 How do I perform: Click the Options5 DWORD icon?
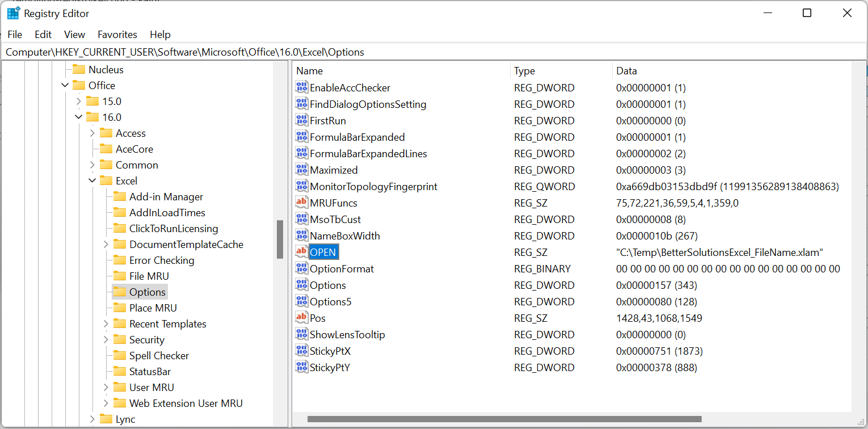[302, 301]
